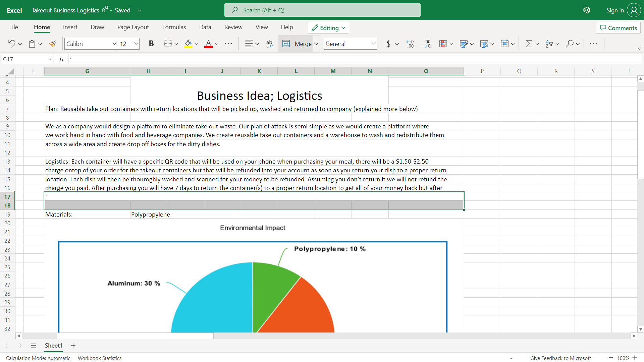Select the Sheet1 tab at the bottom
Image resolution: width=644 pixels, height=362 pixels.
(x=53, y=346)
